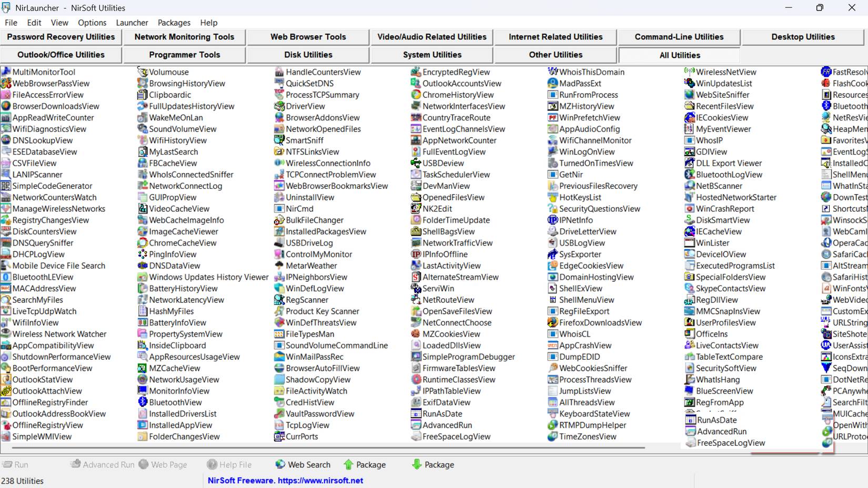
Task: Click the LANIPScanner icon
Action: [6, 175]
